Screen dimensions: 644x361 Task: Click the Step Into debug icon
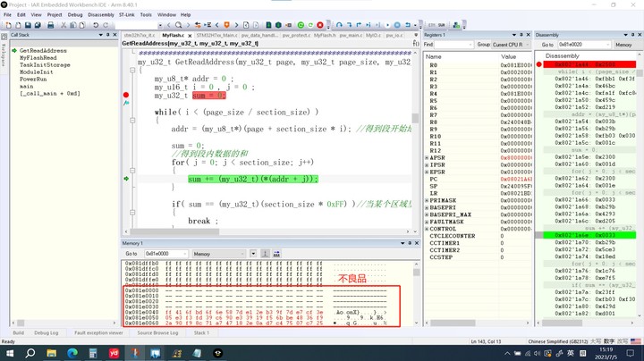tap(349, 25)
